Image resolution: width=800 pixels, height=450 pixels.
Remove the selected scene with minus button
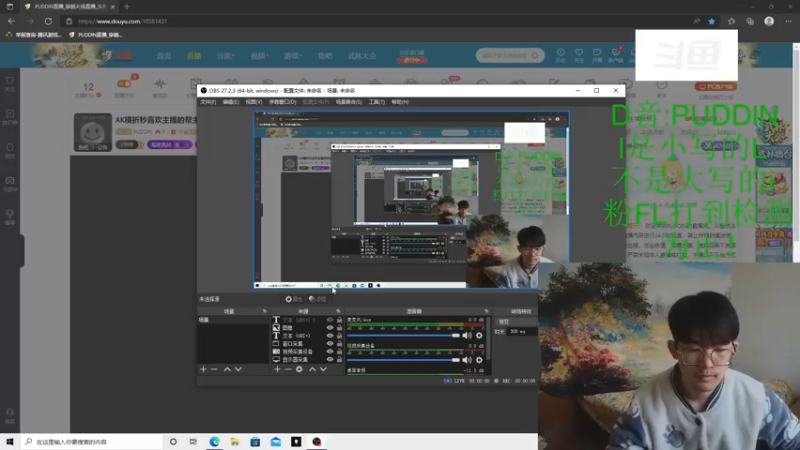(214, 369)
